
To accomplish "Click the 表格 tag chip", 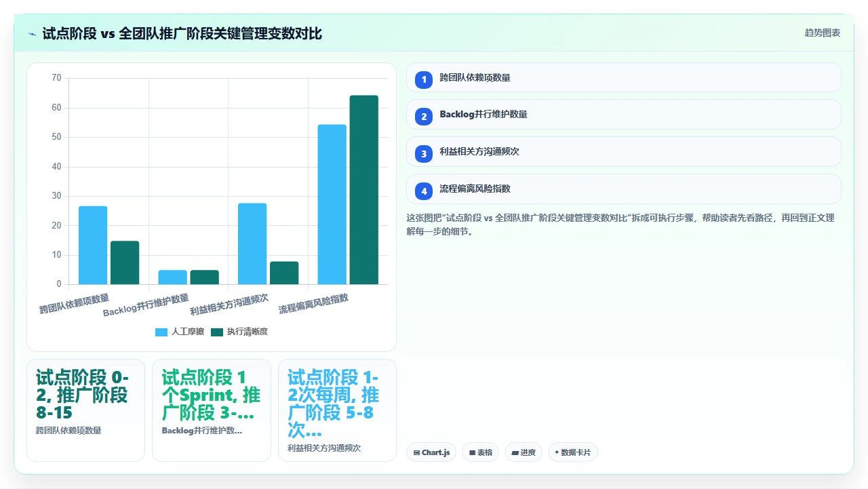I will coord(480,452).
